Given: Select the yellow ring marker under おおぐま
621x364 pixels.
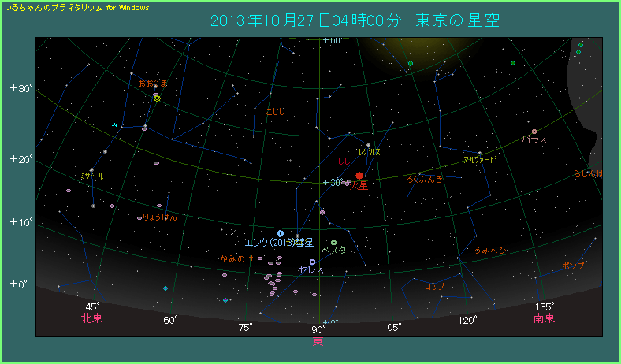Looking at the screenshot, I should (158, 98).
